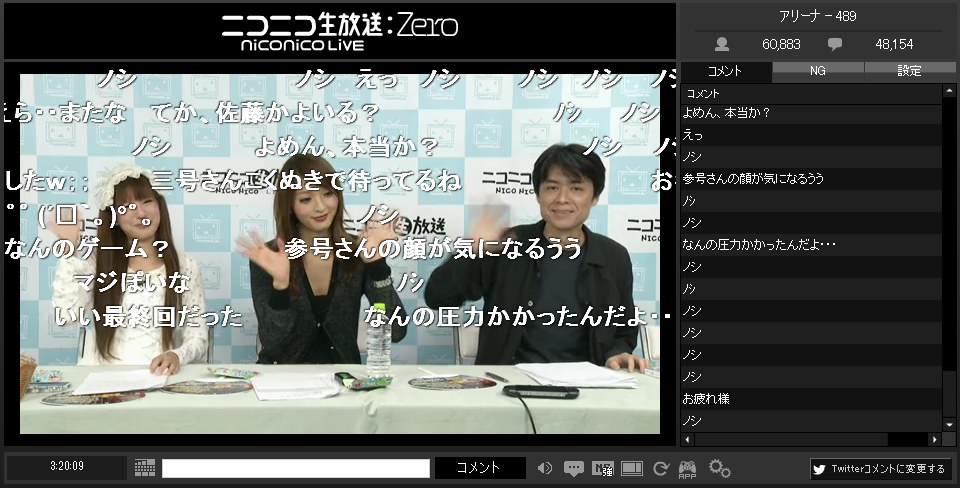Toggle the NG strength filter icon
Image resolution: width=960 pixels, height=488 pixels.
click(x=603, y=469)
